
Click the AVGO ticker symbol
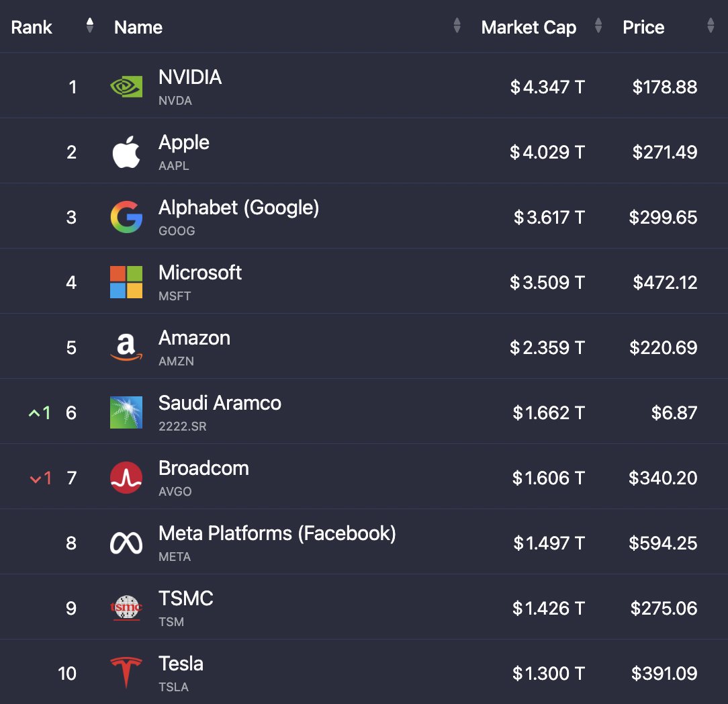tap(175, 491)
